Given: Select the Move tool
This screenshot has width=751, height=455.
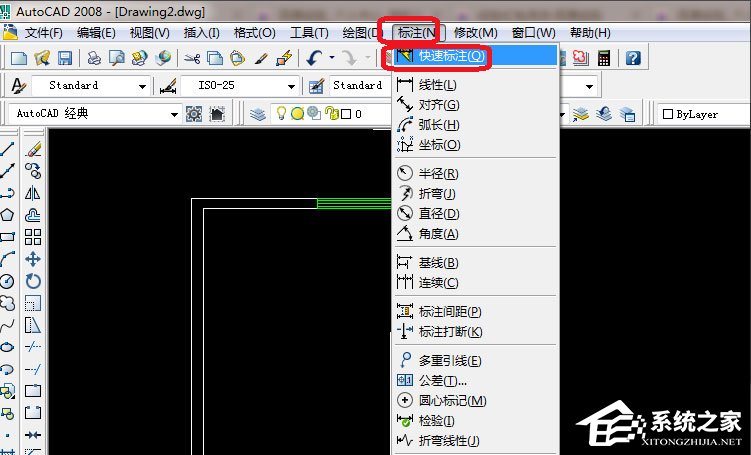Looking at the screenshot, I should [33, 259].
